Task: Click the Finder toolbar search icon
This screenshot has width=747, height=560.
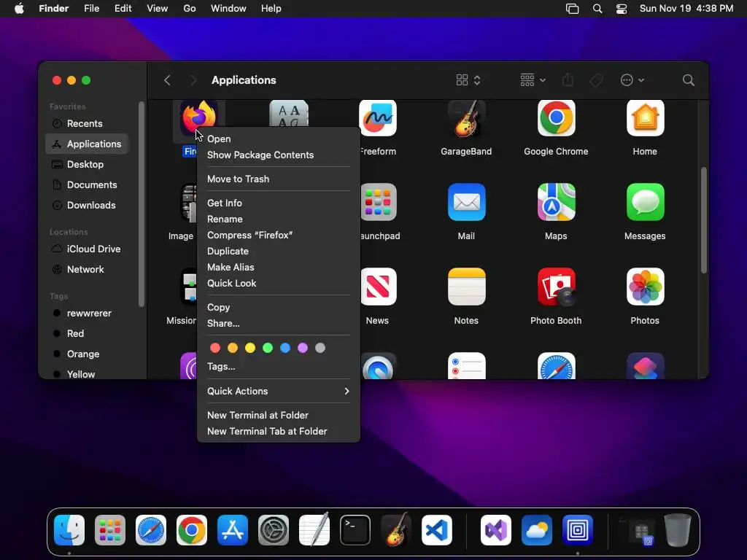Action: coord(688,80)
